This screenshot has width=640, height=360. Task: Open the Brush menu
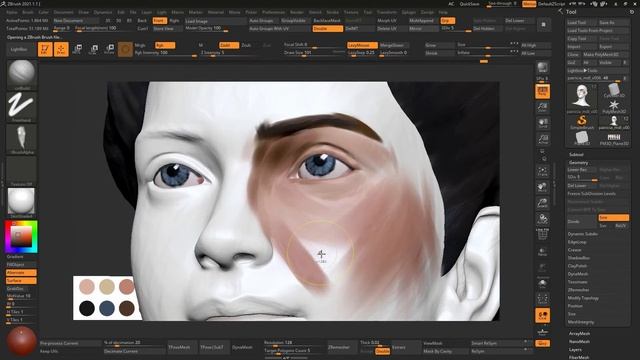pyautogui.click(x=27, y=12)
